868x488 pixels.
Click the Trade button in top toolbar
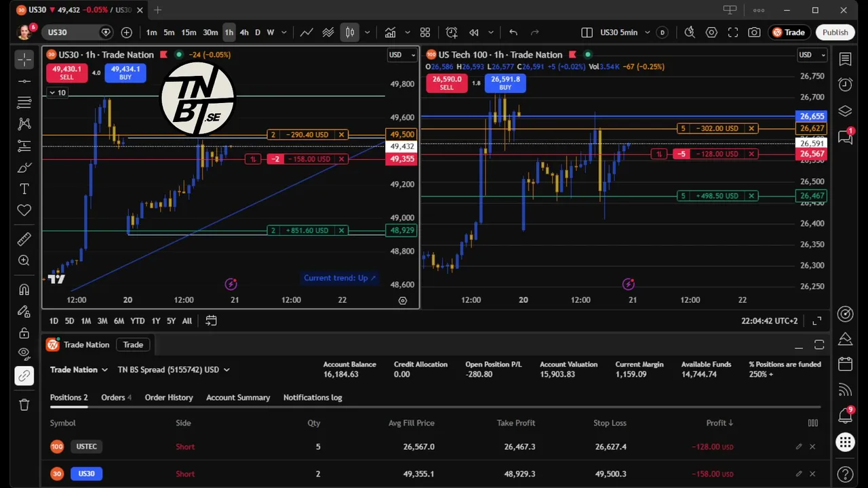[x=789, y=32]
